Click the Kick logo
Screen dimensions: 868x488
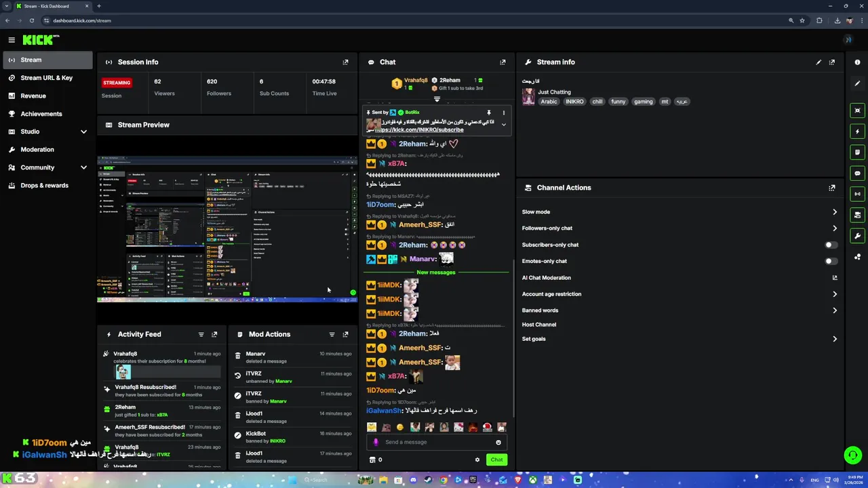coord(41,40)
